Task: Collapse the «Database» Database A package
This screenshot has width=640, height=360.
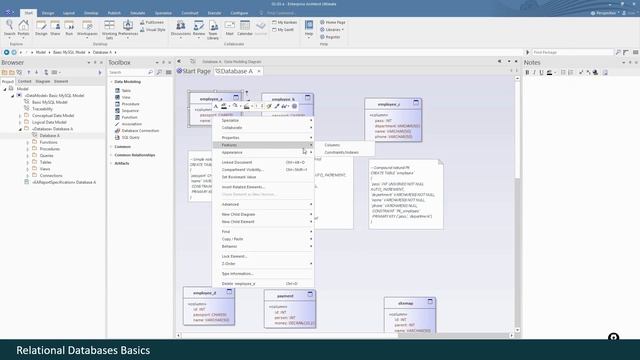Action: click(x=20, y=129)
